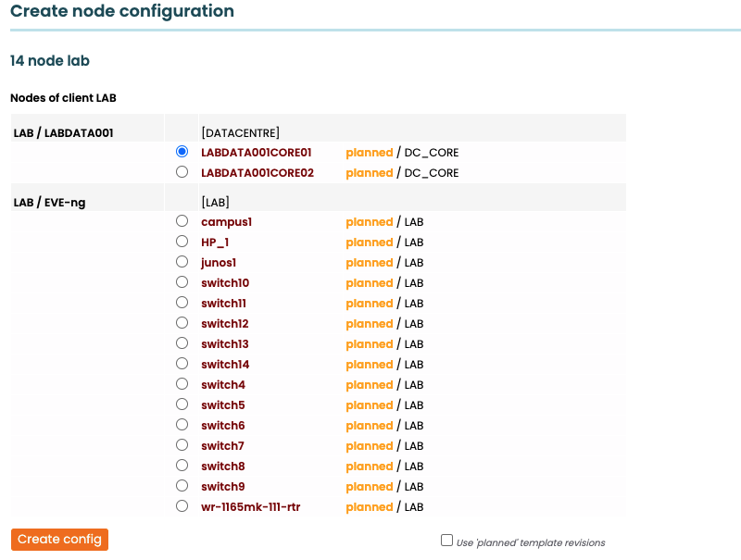Pick the switch5 radio button
741x560 pixels.
pos(182,405)
